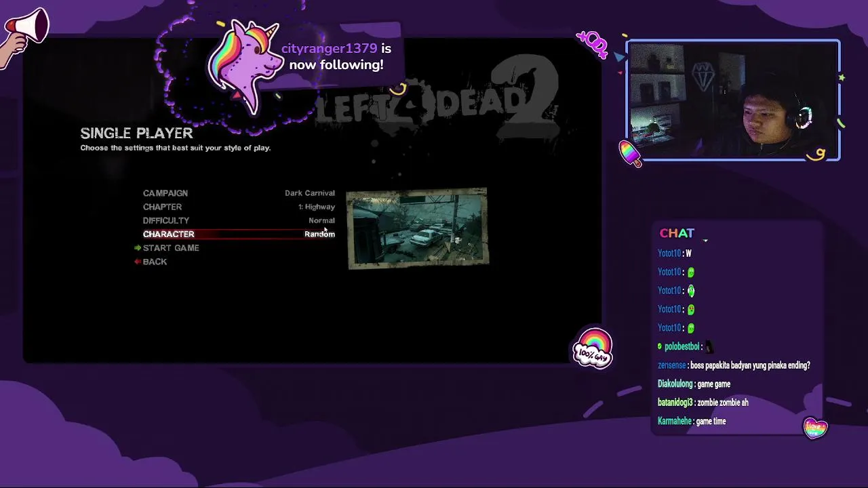
Task: Click Start Game
Action: [x=171, y=248]
